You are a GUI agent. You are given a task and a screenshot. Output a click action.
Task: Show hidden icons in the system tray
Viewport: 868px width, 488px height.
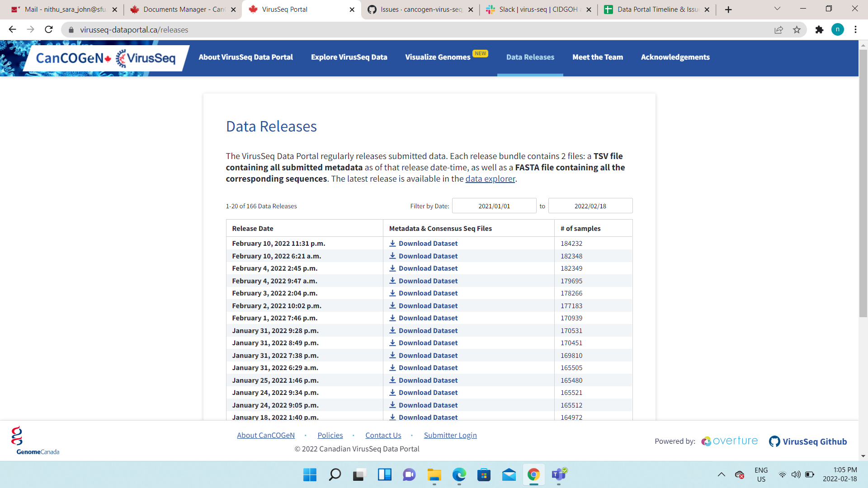click(722, 475)
